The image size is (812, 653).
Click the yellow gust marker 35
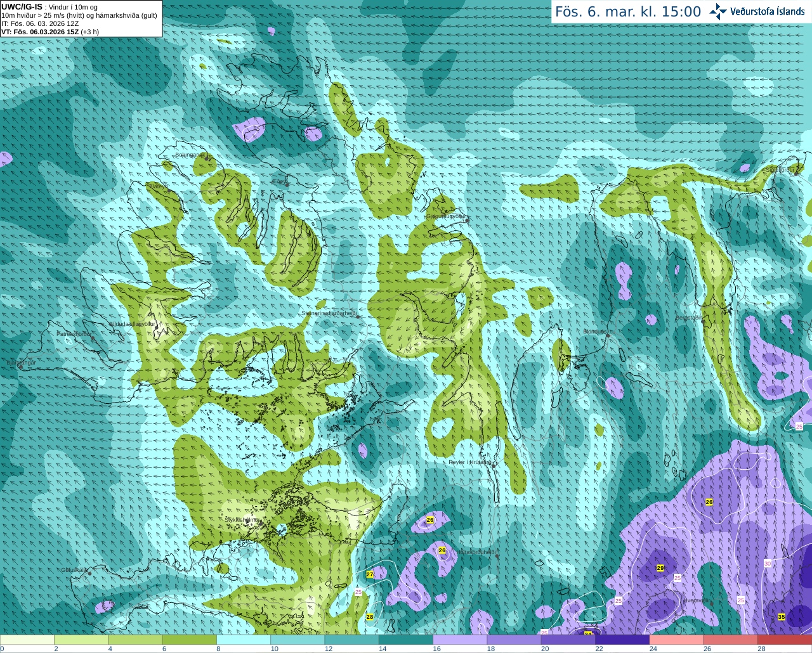(782, 617)
